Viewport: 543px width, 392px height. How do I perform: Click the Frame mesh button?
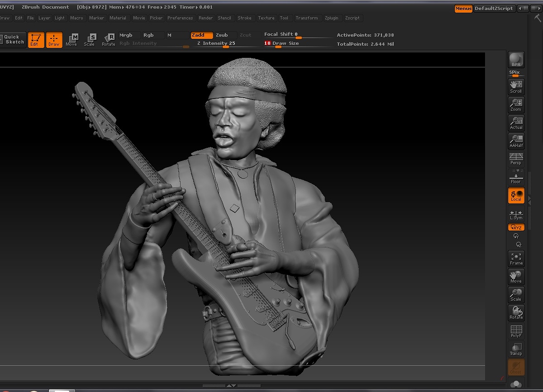point(516,258)
